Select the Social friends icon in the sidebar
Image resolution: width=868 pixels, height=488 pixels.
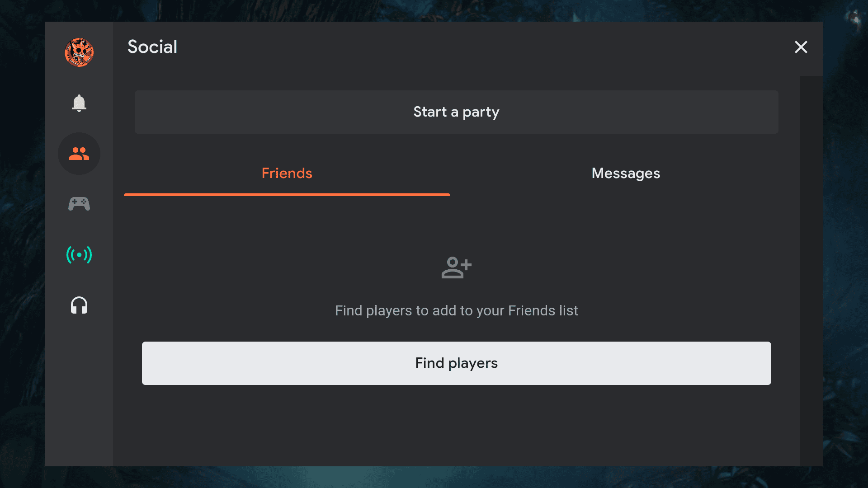(79, 154)
